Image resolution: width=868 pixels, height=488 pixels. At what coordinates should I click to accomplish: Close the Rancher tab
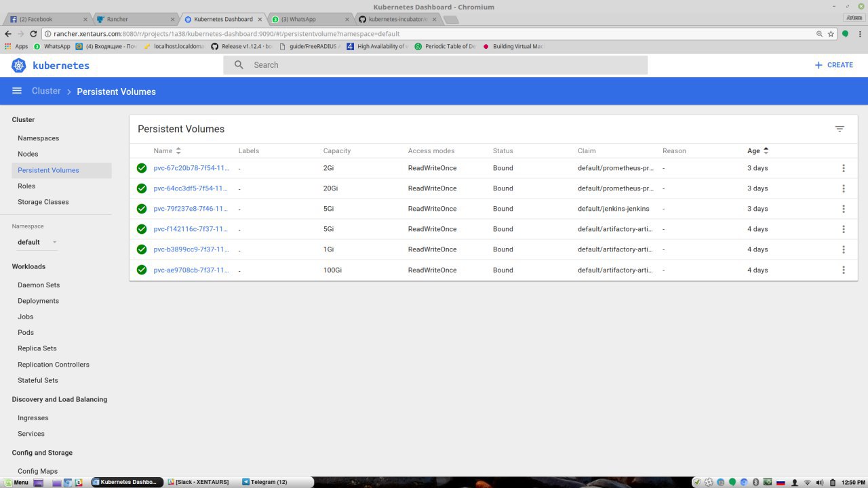pos(172,20)
